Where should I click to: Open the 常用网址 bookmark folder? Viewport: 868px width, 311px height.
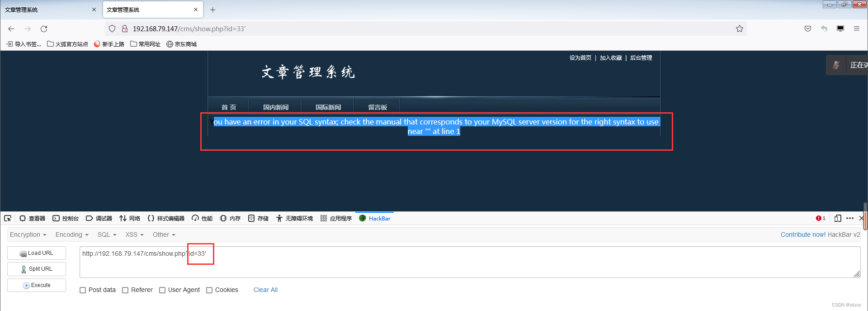tap(145, 44)
